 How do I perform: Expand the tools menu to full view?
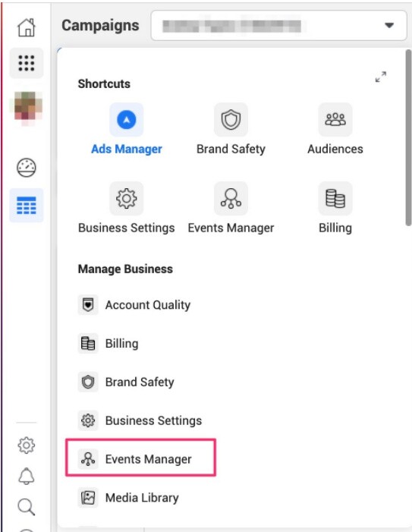[x=381, y=77]
